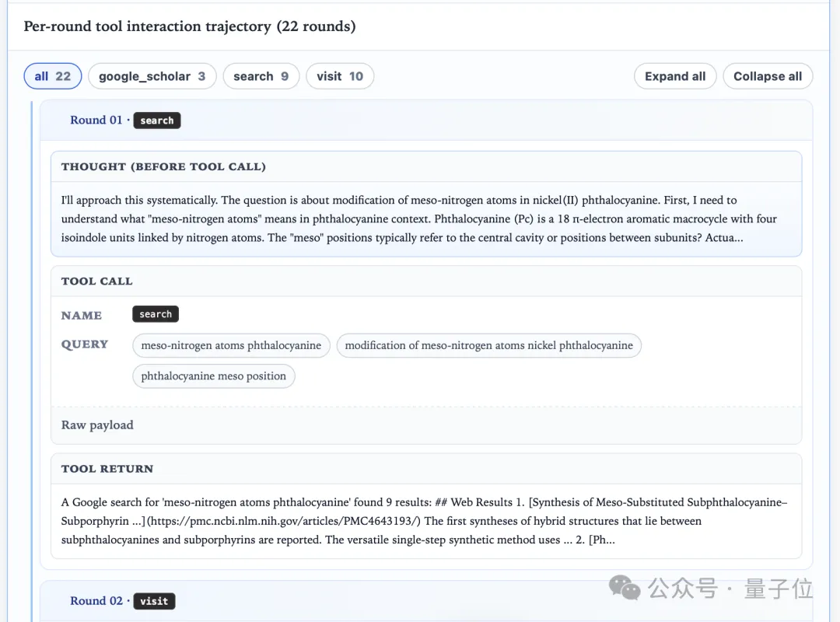840x622 pixels.
Task: Select the "modification of meso-nitrogen atoms nickel phthalocyanine" chip
Action: tap(488, 345)
